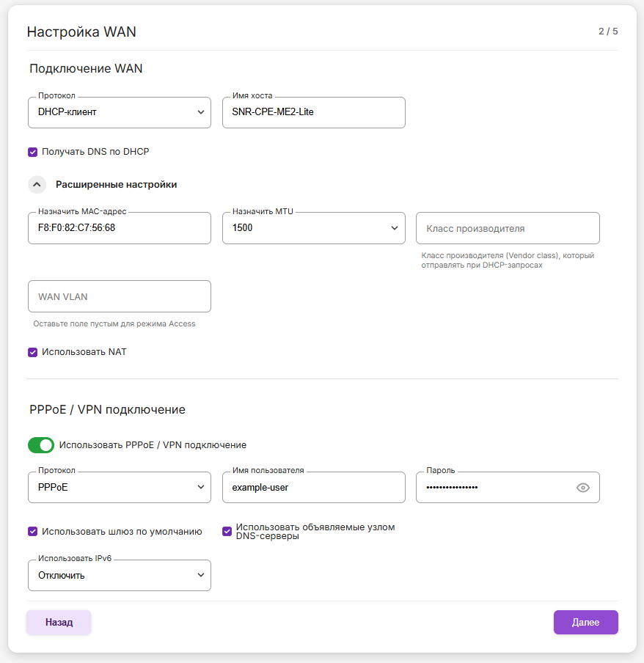The width and height of the screenshot is (644, 663).
Task: Click the Далее button
Action: pyautogui.click(x=585, y=622)
